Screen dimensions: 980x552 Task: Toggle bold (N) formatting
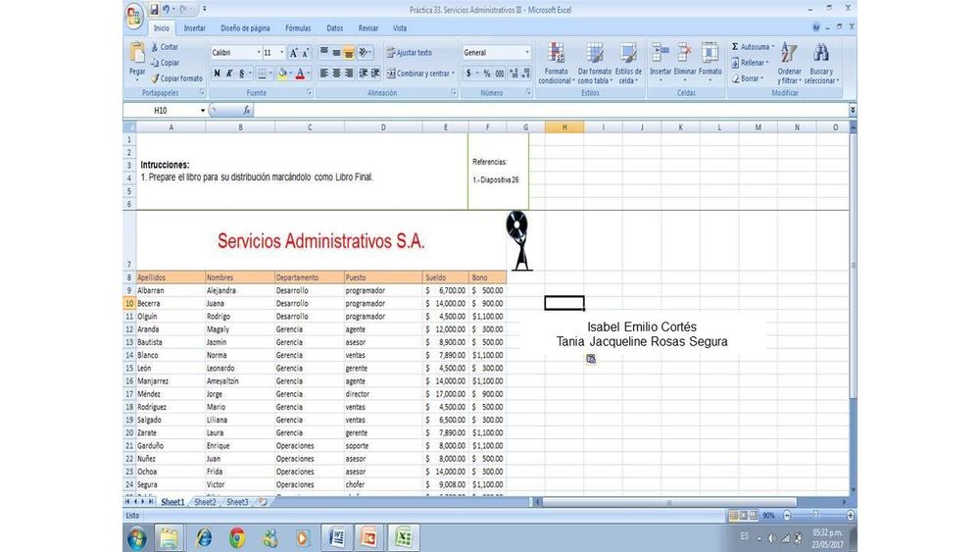tap(217, 74)
